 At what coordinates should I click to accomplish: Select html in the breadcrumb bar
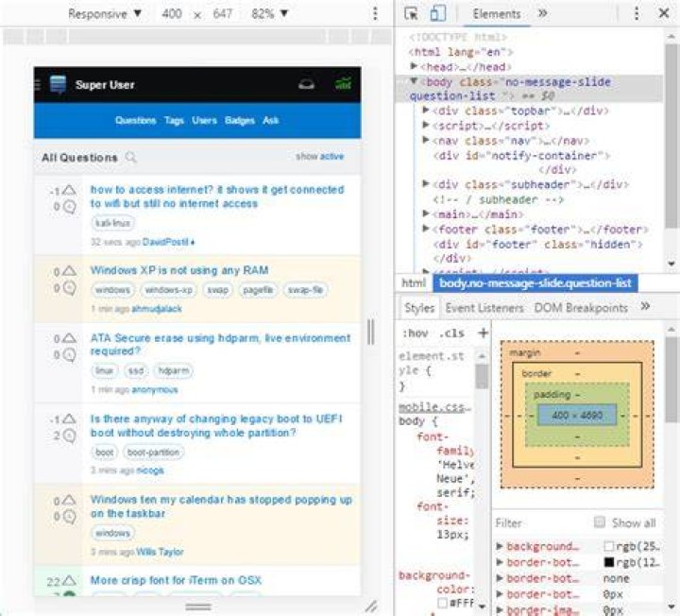pyautogui.click(x=414, y=282)
